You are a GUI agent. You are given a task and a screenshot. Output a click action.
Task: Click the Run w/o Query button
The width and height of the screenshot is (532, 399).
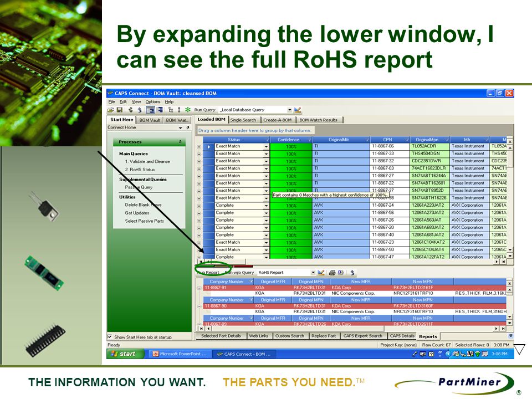point(239,273)
